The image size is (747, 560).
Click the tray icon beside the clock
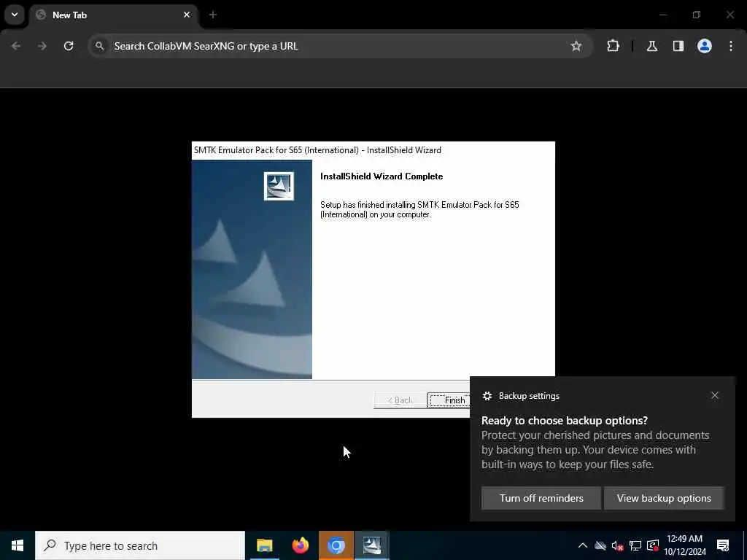pos(653,545)
